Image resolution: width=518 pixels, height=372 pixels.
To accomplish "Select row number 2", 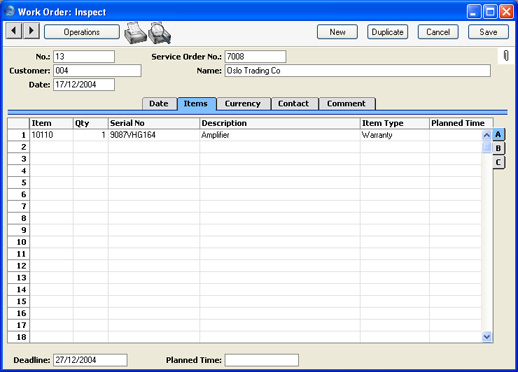I will (19, 147).
